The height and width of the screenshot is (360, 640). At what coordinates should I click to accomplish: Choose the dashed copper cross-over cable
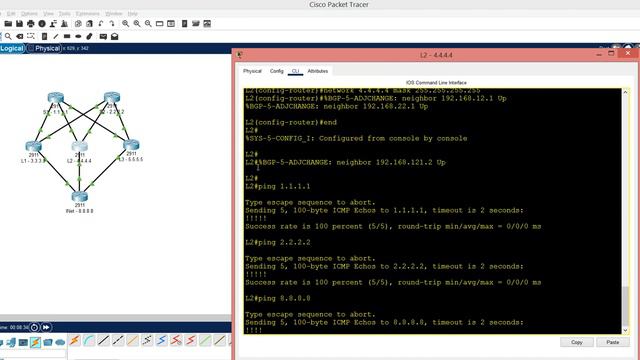pyautogui.click(x=118, y=340)
